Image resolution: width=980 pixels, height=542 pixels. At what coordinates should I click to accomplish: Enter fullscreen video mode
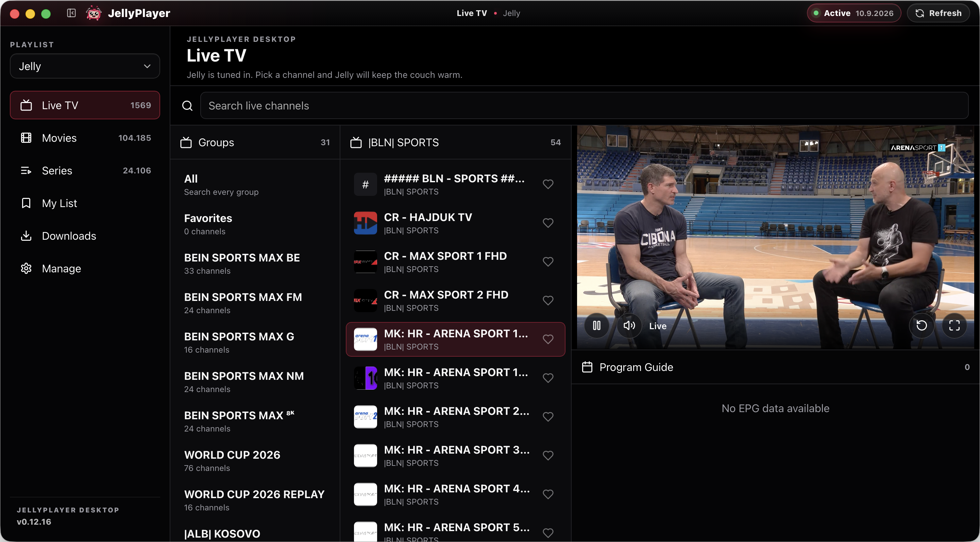pos(954,326)
